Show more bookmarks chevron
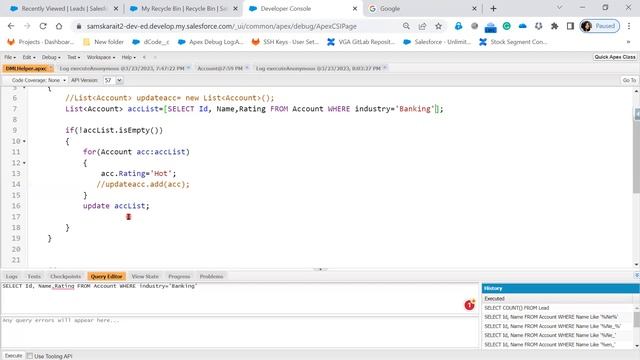This screenshot has width=640, height=360. coord(629,42)
